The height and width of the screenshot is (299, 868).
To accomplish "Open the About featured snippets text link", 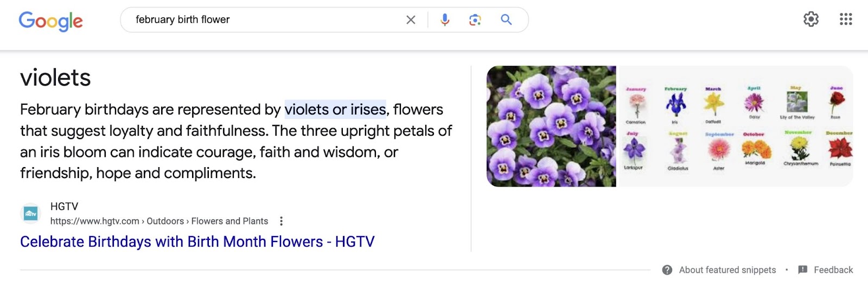I will click(x=727, y=270).
